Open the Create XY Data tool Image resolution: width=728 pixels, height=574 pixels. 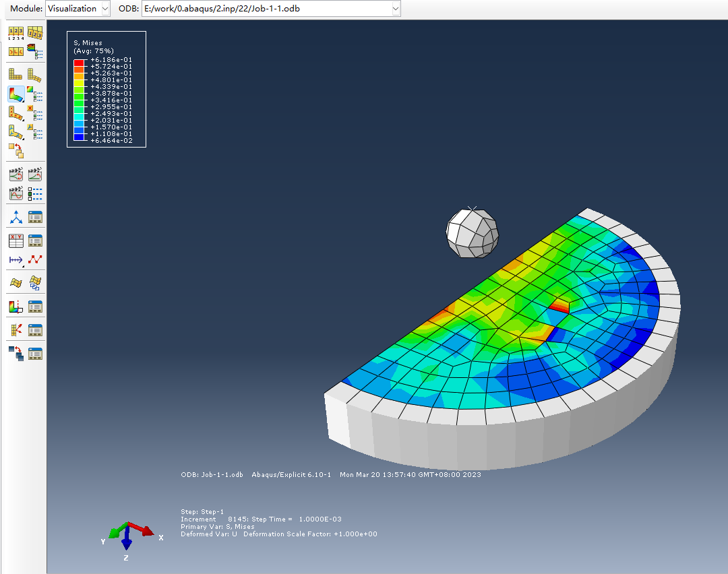pos(16,241)
